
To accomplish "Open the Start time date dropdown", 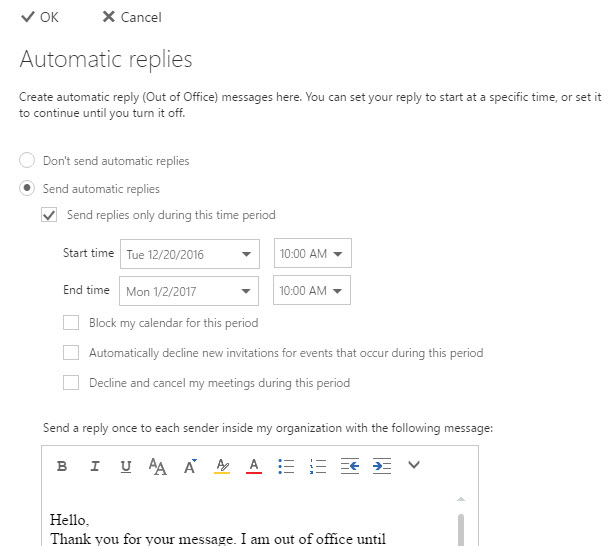I will pyautogui.click(x=246, y=255).
